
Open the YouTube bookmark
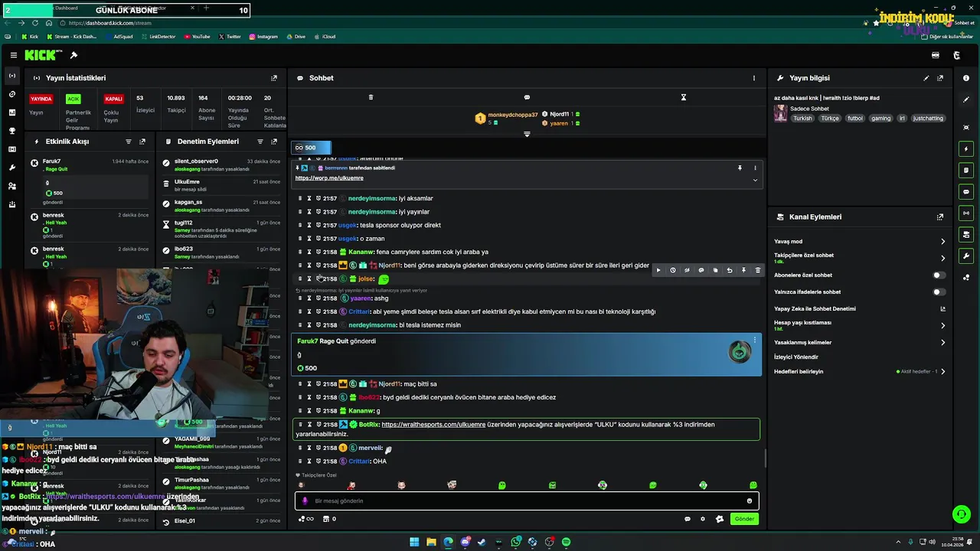click(x=197, y=37)
